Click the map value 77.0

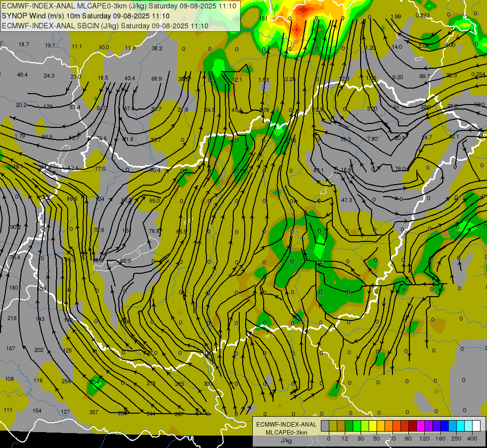(100, 169)
